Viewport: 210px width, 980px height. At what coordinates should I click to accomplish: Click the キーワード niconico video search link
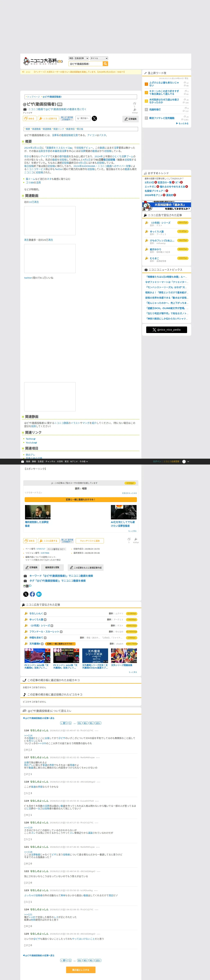point(61,576)
